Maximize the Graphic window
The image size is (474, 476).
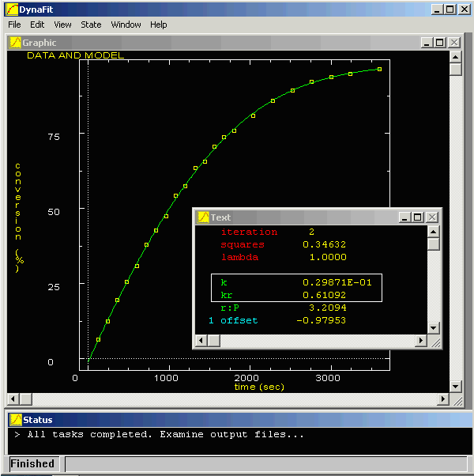[440, 43]
